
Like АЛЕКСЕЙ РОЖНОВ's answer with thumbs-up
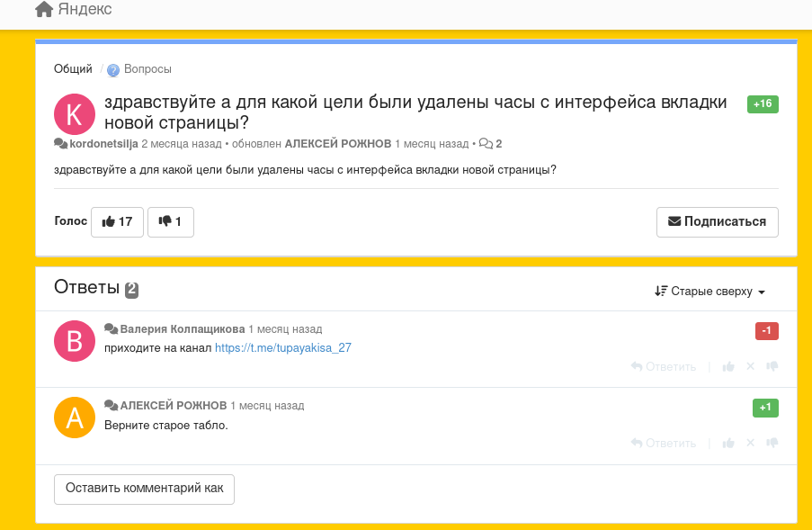tap(728, 444)
